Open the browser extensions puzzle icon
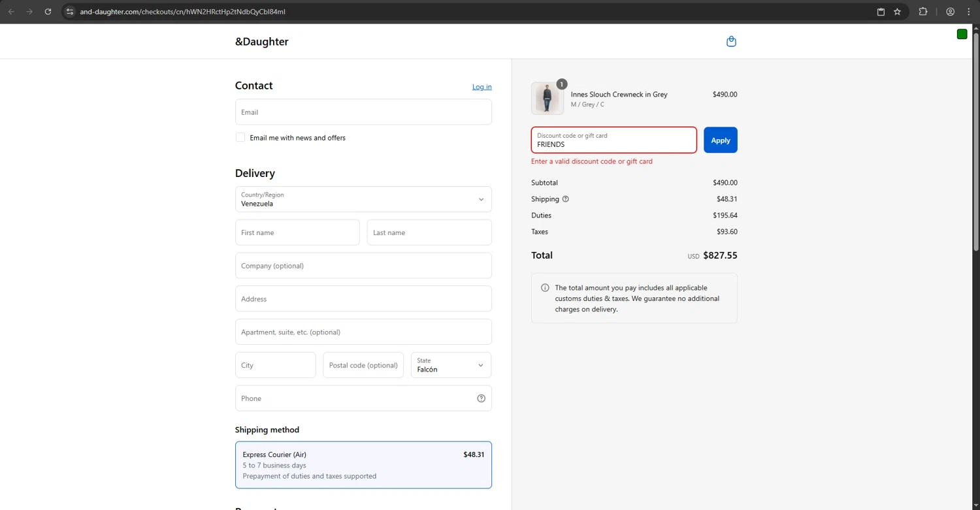 click(923, 12)
